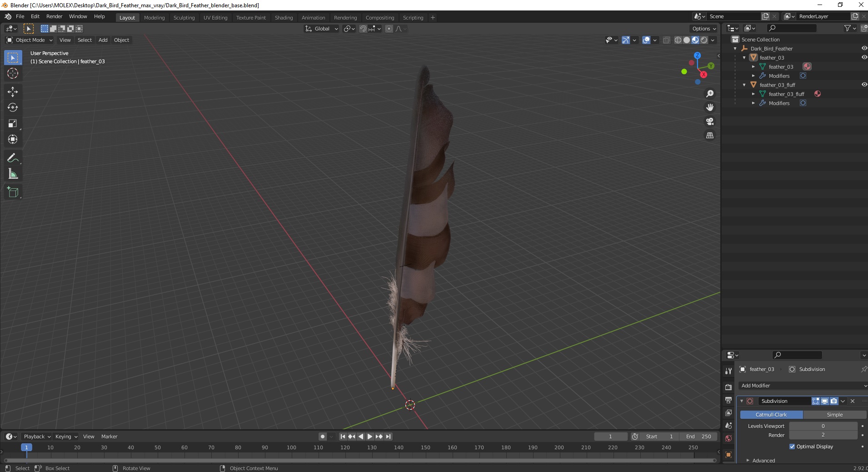This screenshot has height=472, width=868.
Task: Select Simple subdivision type
Action: coord(835,415)
